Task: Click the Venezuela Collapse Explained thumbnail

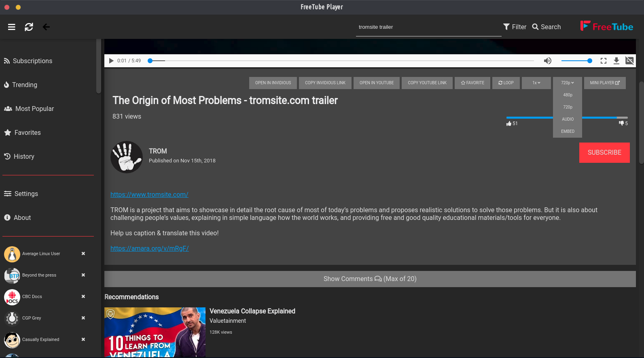Action: click(x=155, y=332)
